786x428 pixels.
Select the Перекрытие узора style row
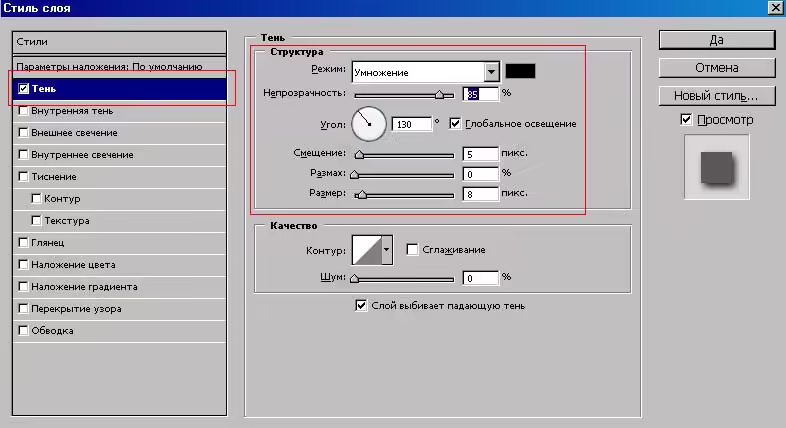click(x=119, y=309)
